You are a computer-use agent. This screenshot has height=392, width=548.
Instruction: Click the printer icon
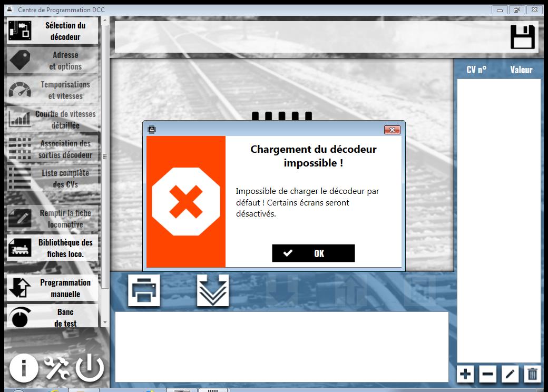tap(144, 290)
